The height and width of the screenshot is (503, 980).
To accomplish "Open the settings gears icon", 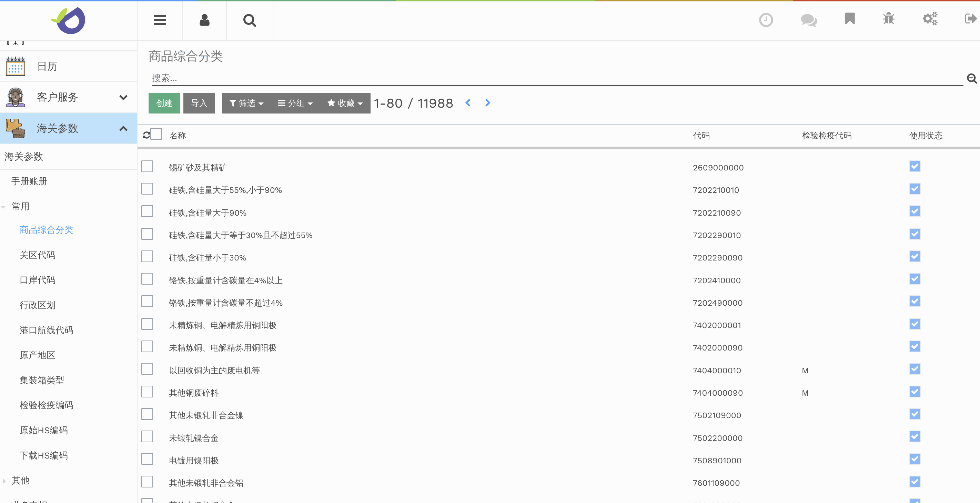I will pos(930,19).
